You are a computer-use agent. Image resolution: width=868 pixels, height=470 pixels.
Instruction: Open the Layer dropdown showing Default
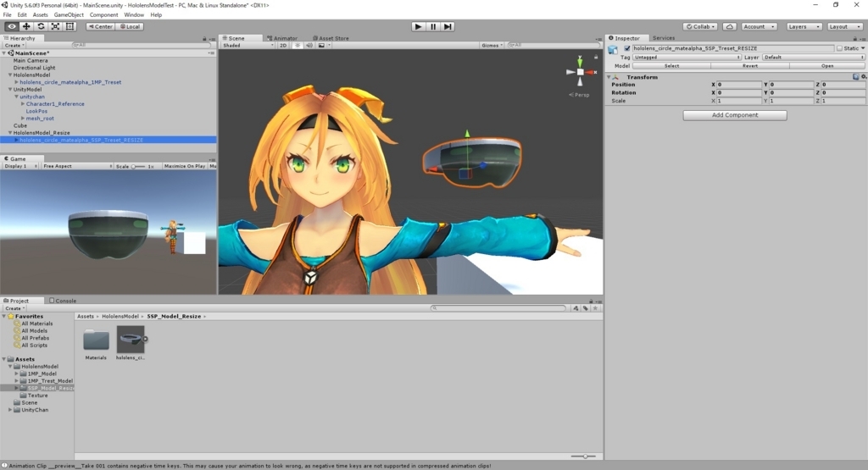pyautogui.click(x=813, y=57)
